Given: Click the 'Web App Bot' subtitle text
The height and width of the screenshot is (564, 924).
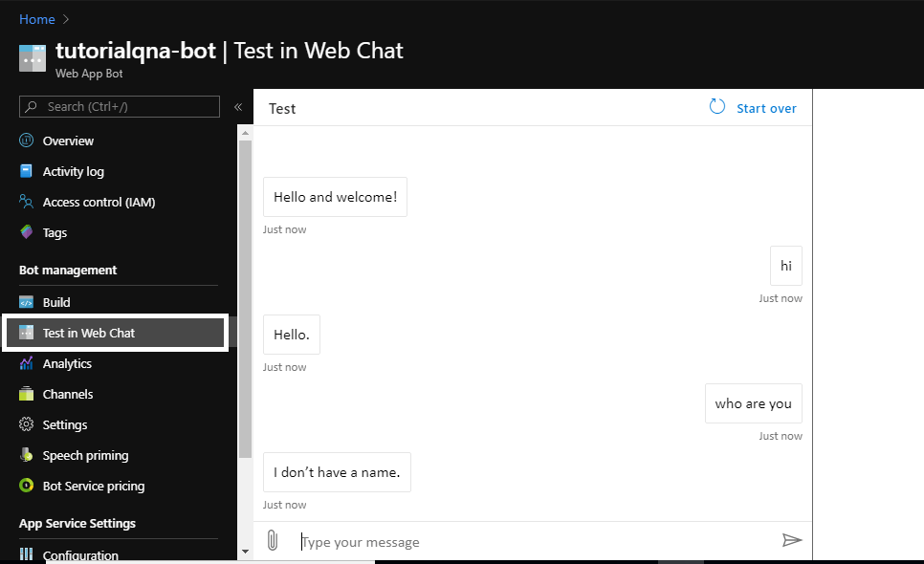Looking at the screenshot, I should [x=89, y=74].
